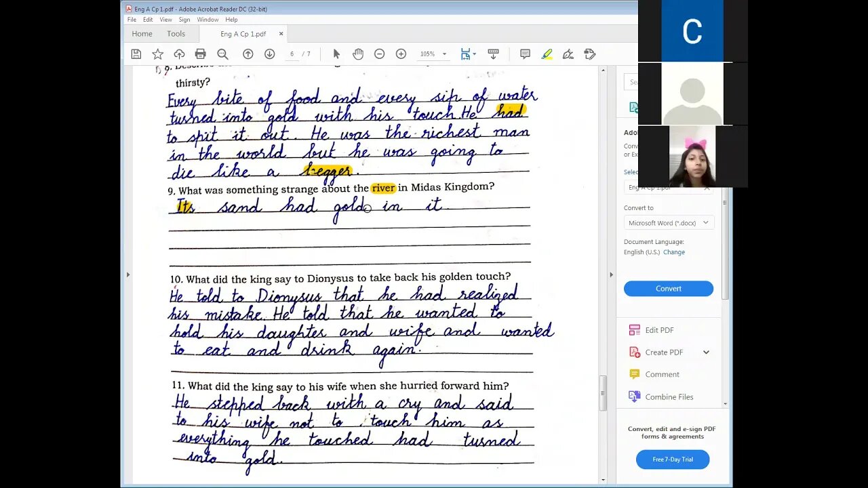Click the Create PDF label
This screenshot has height=488, width=868.
pyautogui.click(x=665, y=352)
